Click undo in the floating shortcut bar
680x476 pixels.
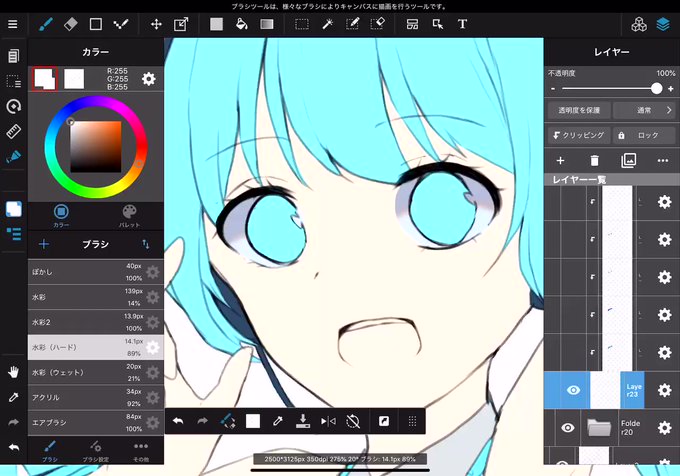tap(178, 421)
